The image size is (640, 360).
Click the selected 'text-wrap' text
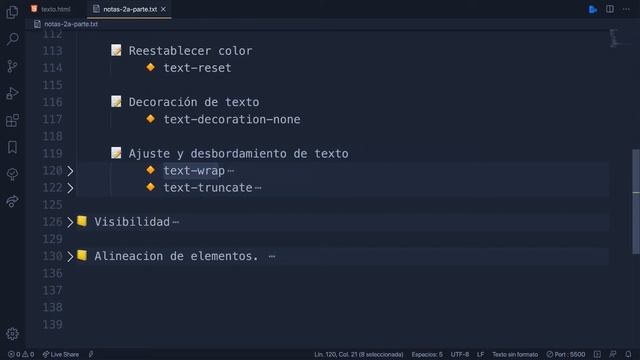coord(194,171)
